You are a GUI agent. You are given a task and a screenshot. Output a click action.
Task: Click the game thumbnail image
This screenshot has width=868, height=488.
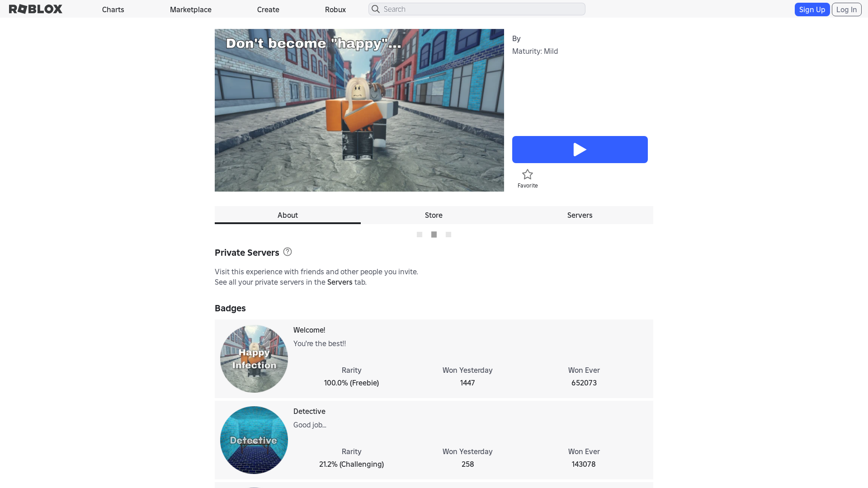click(359, 110)
